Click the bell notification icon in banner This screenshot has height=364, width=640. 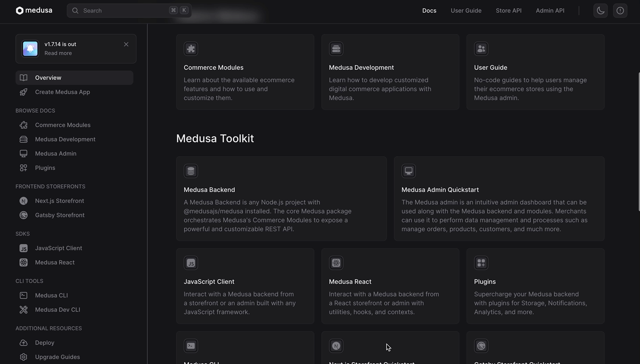coord(30,49)
